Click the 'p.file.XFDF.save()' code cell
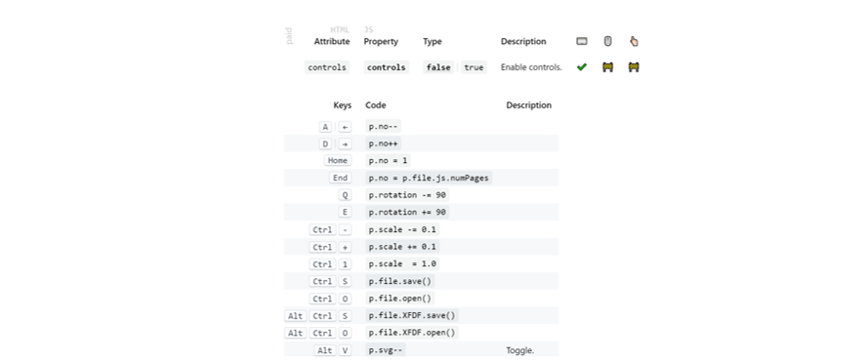 point(412,316)
